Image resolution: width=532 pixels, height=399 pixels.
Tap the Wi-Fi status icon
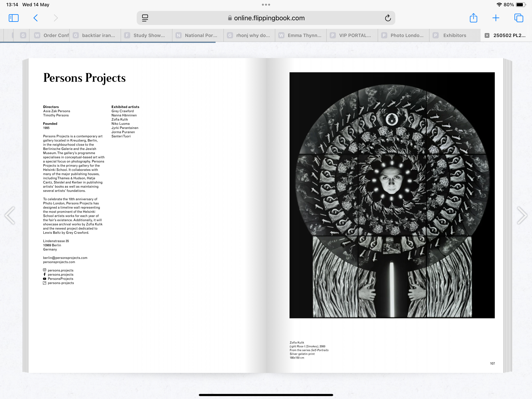(499, 4)
